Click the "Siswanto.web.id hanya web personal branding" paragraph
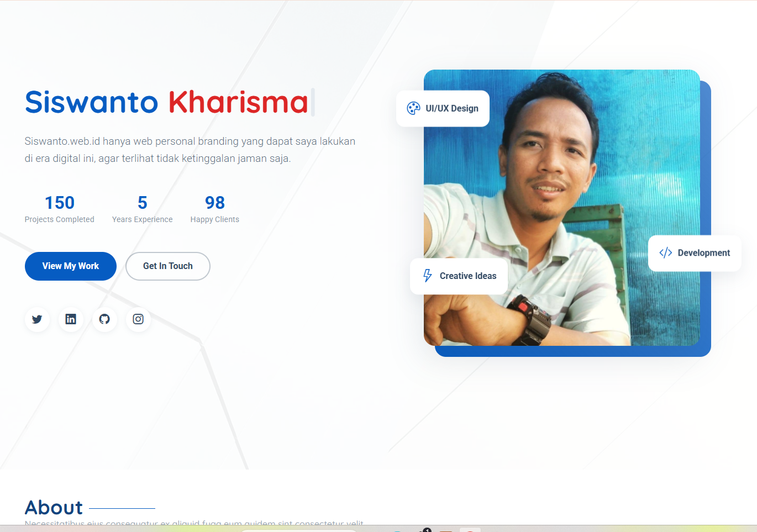This screenshot has height=532, width=757. click(190, 150)
